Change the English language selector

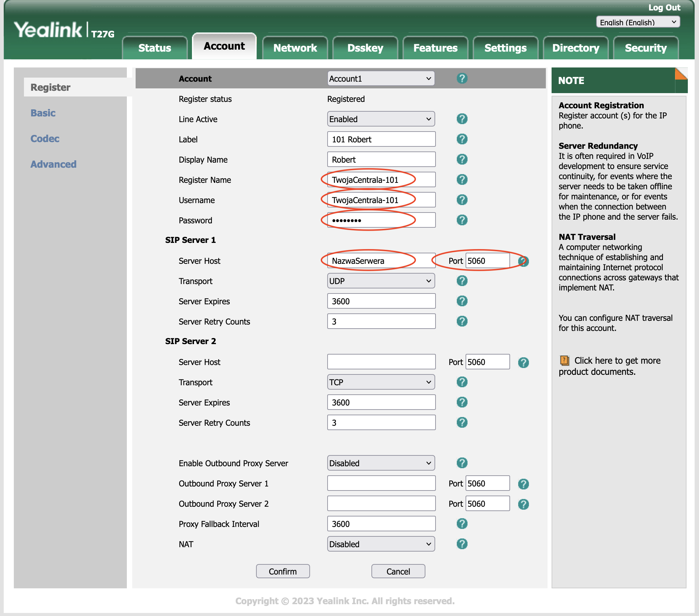[x=638, y=22]
